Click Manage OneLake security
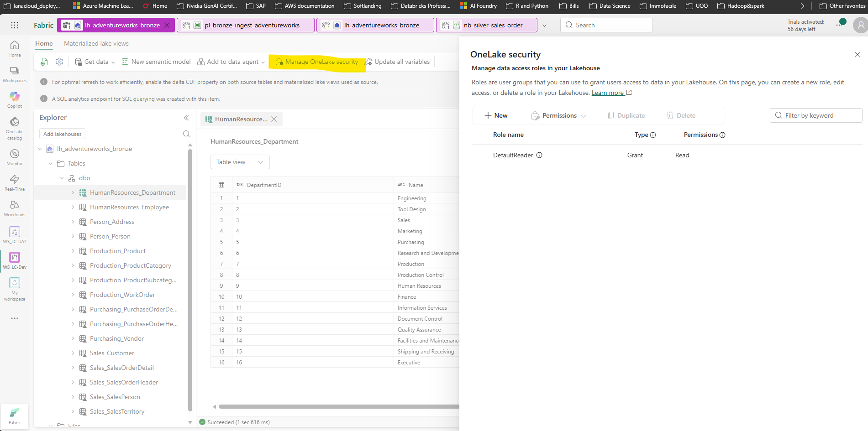The height and width of the screenshot is (431, 868). click(x=317, y=62)
